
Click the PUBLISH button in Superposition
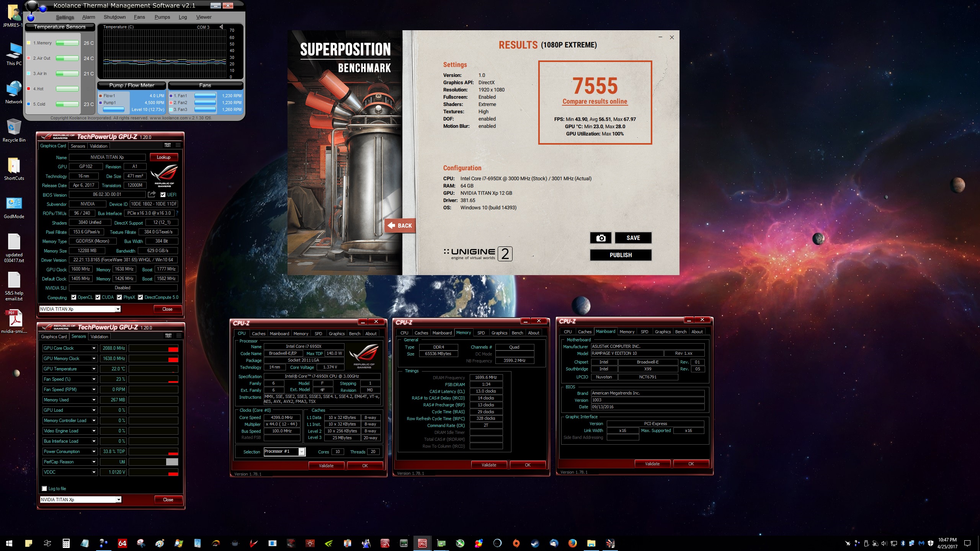621,255
